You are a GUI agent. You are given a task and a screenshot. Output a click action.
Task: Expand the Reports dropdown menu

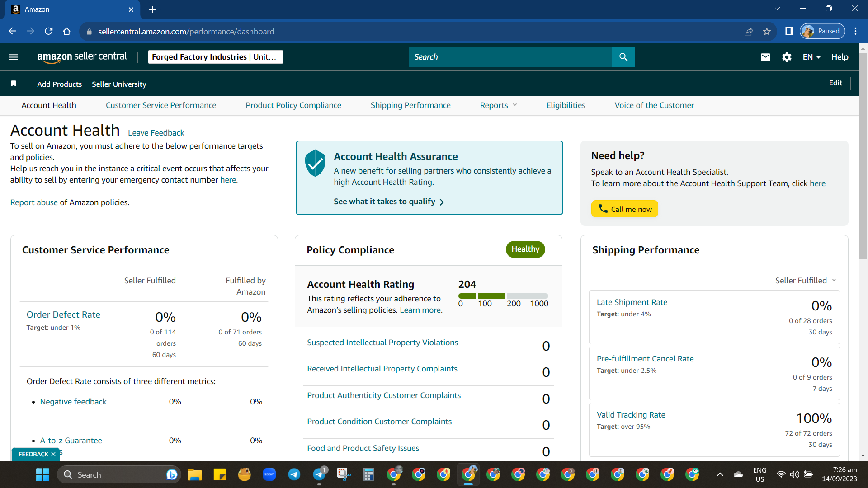click(498, 105)
